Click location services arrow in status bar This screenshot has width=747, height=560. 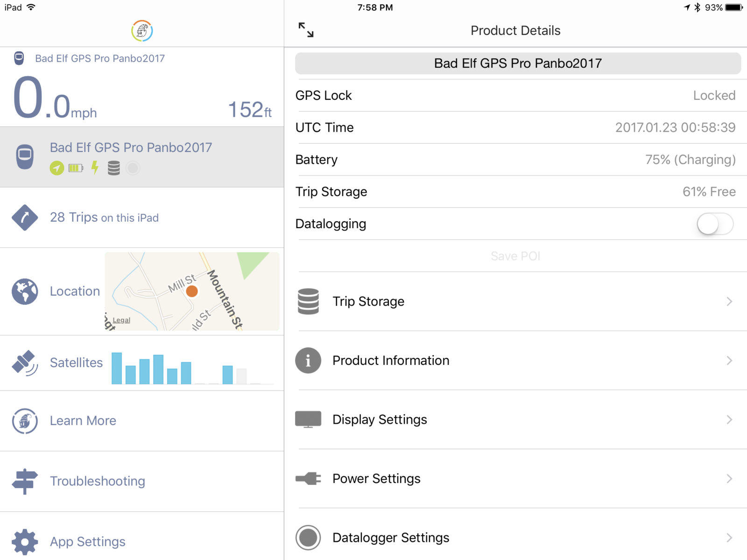[x=687, y=7]
